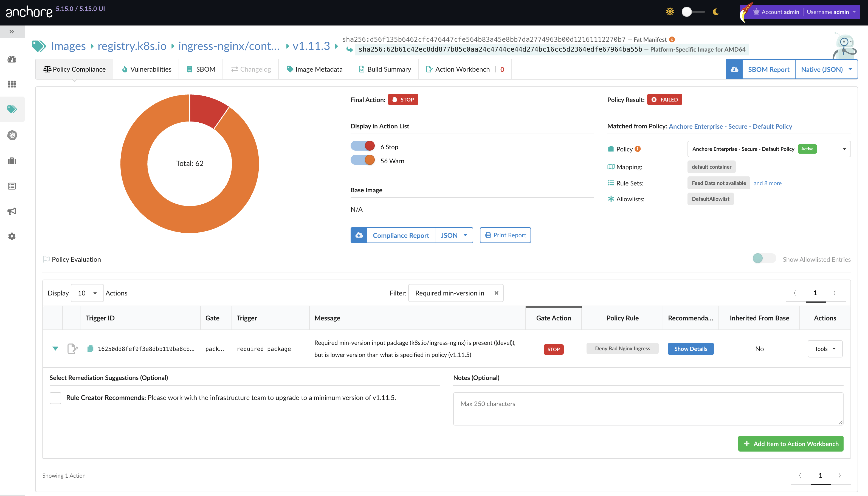The height and width of the screenshot is (496, 868).
Task: Go to previous page in top pagination
Action: coord(795,293)
